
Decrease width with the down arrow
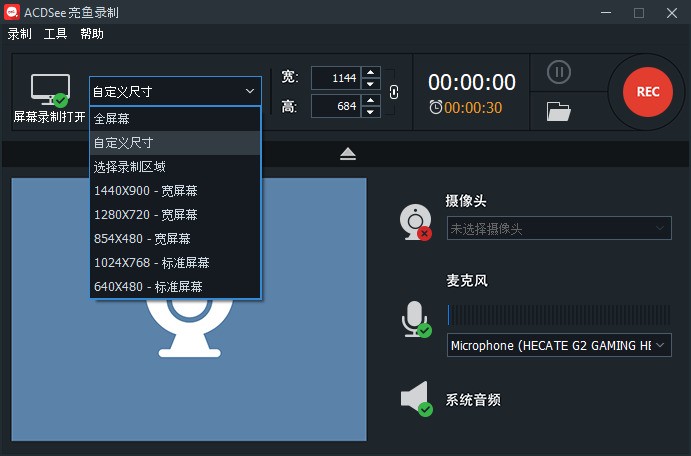pyautogui.click(x=371, y=84)
